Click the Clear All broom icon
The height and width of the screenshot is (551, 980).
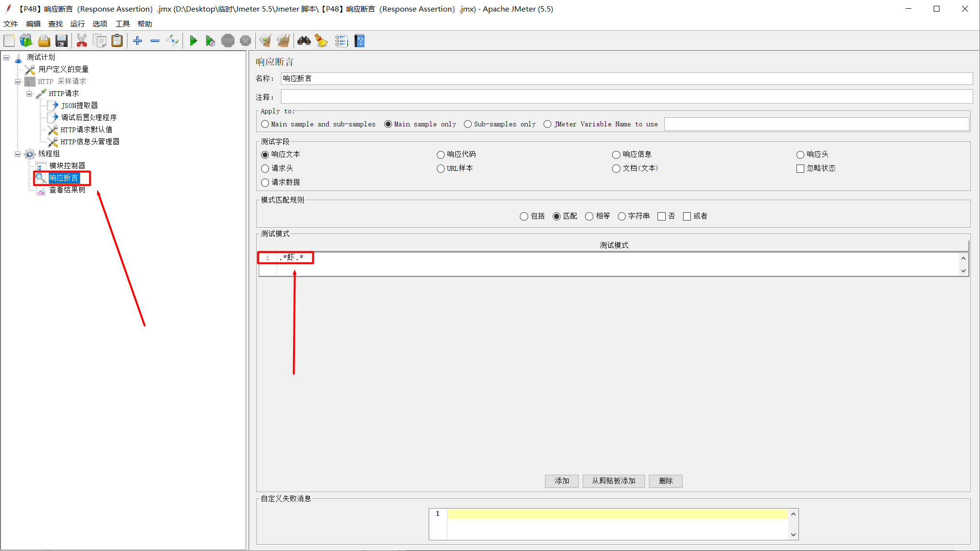tap(283, 41)
